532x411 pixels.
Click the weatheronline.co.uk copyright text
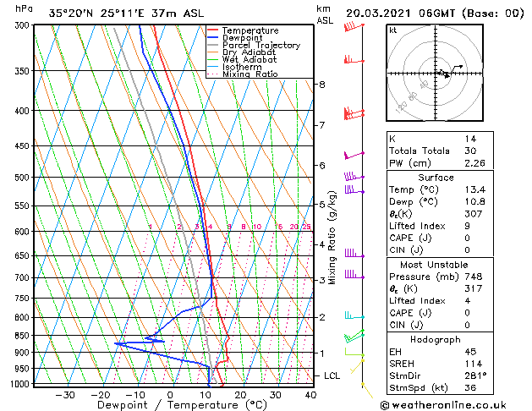click(x=443, y=405)
